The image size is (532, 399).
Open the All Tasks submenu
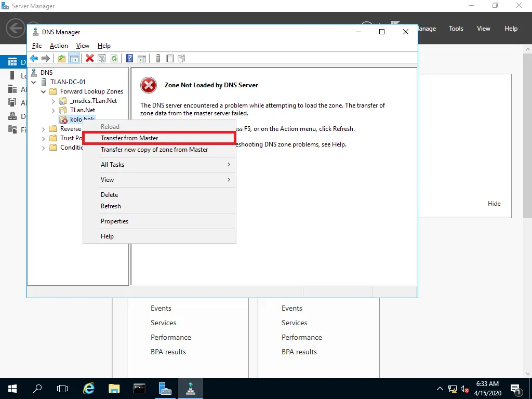point(159,165)
